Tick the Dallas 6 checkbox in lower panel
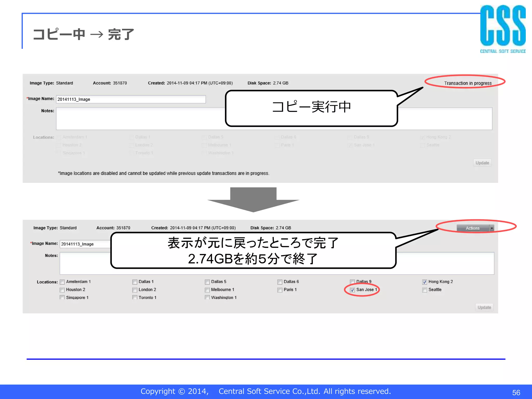Image resolution: width=532 pixels, height=399 pixels. (280, 282)
